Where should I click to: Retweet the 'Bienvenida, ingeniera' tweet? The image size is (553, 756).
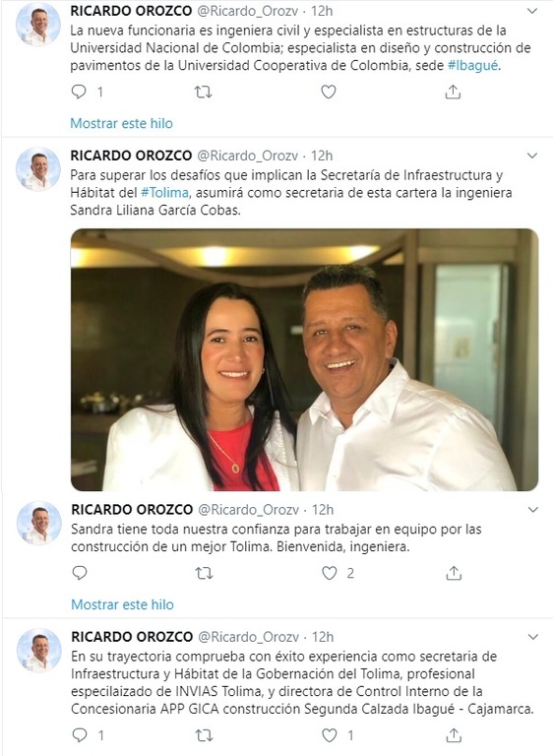[204, 573]
